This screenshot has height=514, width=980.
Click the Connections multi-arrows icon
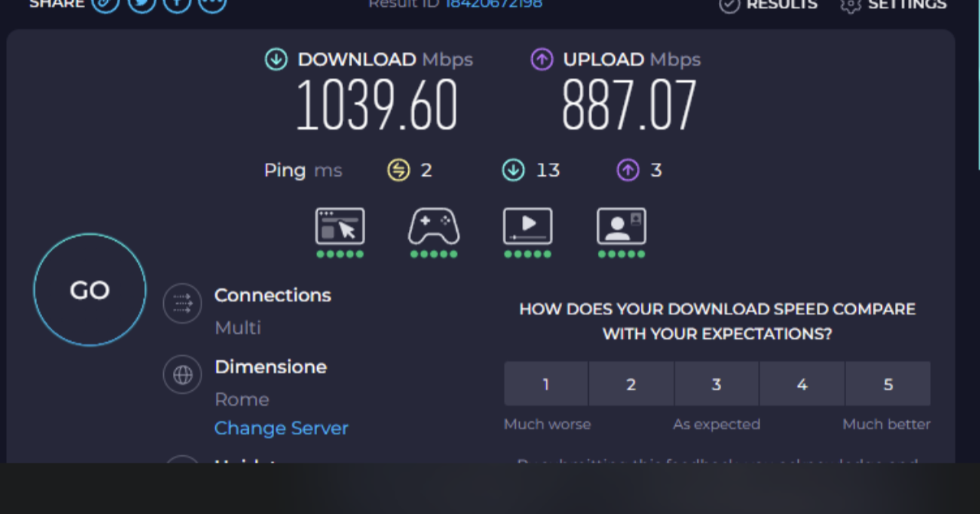tap(182, 304)
